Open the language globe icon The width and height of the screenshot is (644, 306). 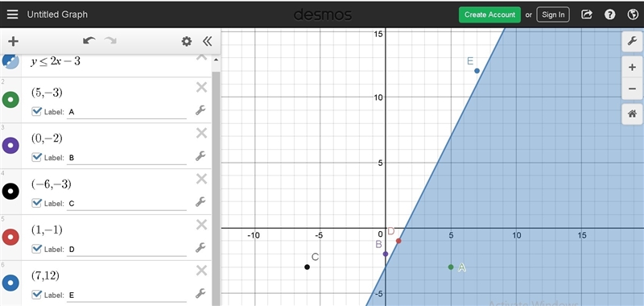click(x=633, y=14)
